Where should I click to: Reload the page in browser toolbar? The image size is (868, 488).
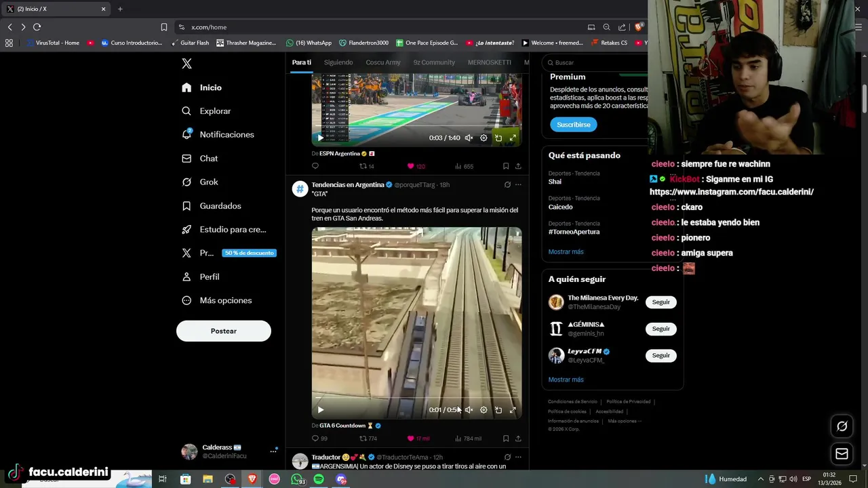point(37,27)
